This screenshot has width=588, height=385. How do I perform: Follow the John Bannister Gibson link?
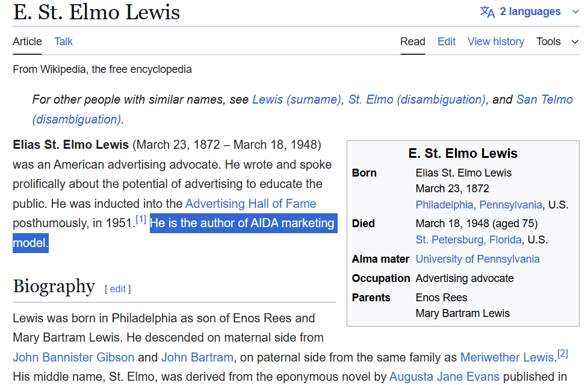73,357
